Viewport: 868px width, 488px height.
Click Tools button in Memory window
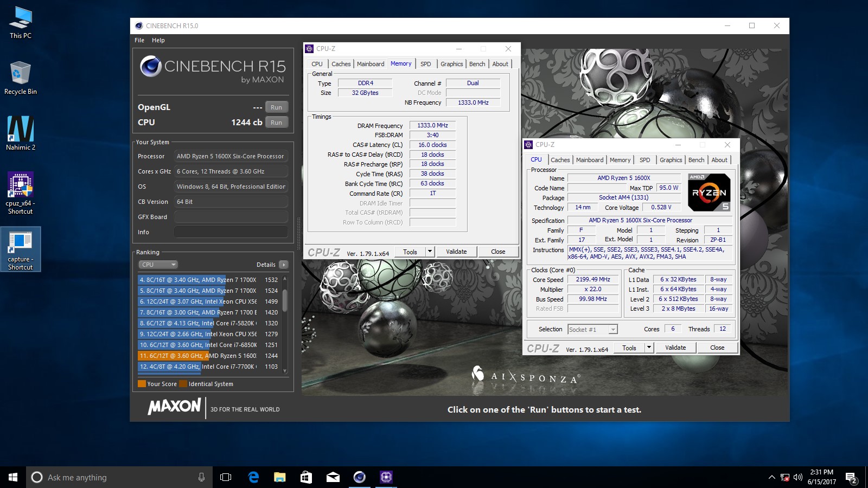tap(410, 252)
